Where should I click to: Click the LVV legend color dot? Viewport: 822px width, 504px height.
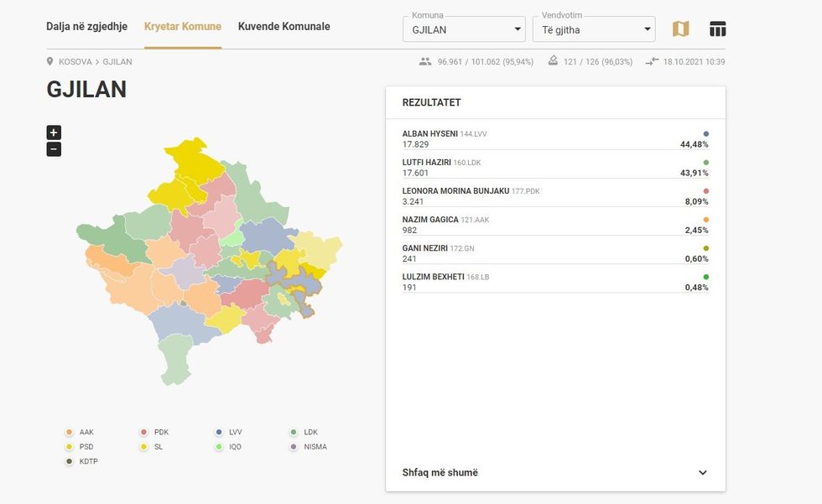point(220,433)
